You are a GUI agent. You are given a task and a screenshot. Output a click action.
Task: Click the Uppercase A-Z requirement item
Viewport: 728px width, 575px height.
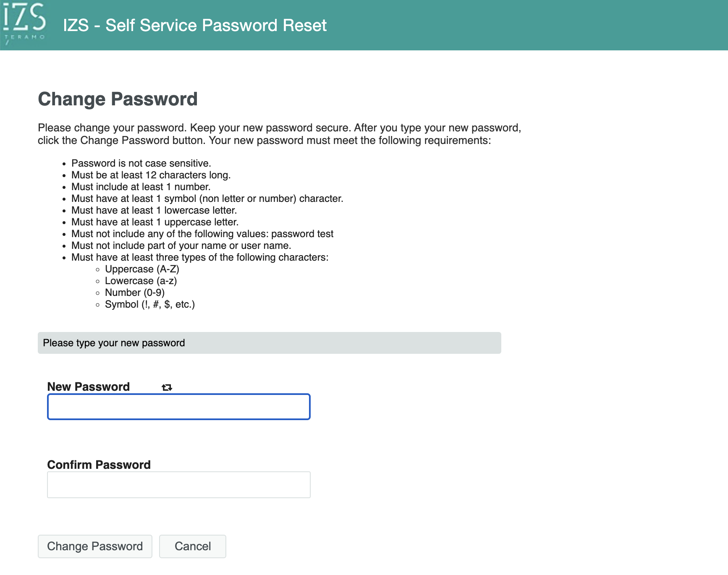(x=141, y=269)
